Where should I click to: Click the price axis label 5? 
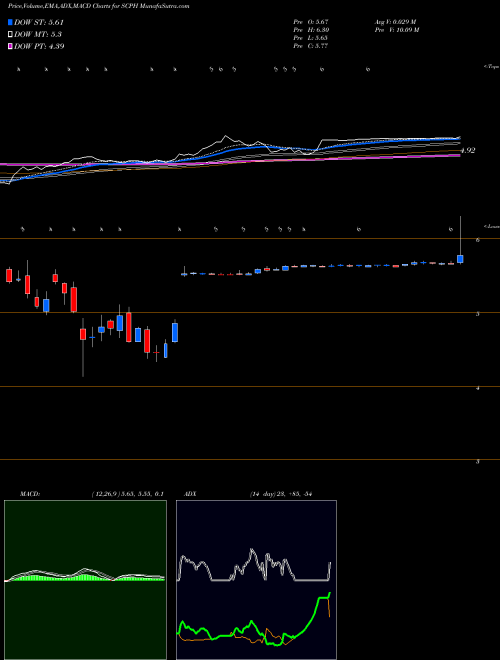(x=478, y=314)
